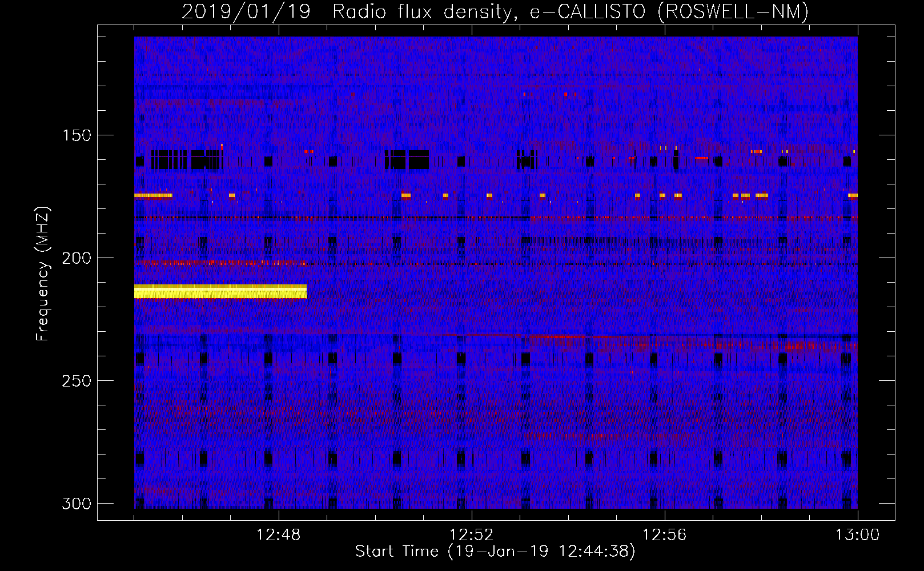Image resolution: width=924 pixels, height=571 pixels.
Task: Click the 13:00 time tick label
Action: 857,535
